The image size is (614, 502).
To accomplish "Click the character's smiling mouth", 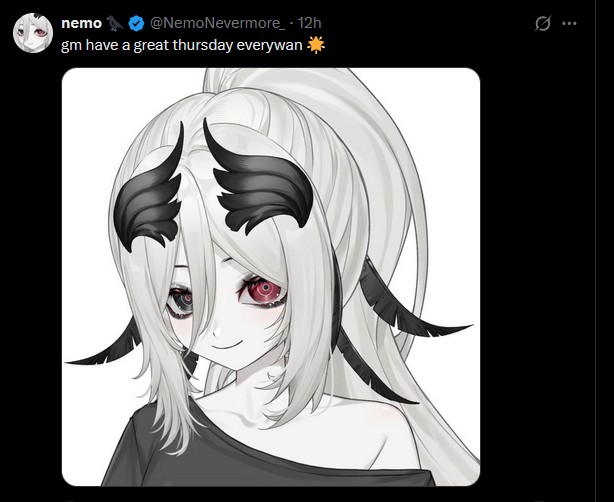I will click(223, 346).
